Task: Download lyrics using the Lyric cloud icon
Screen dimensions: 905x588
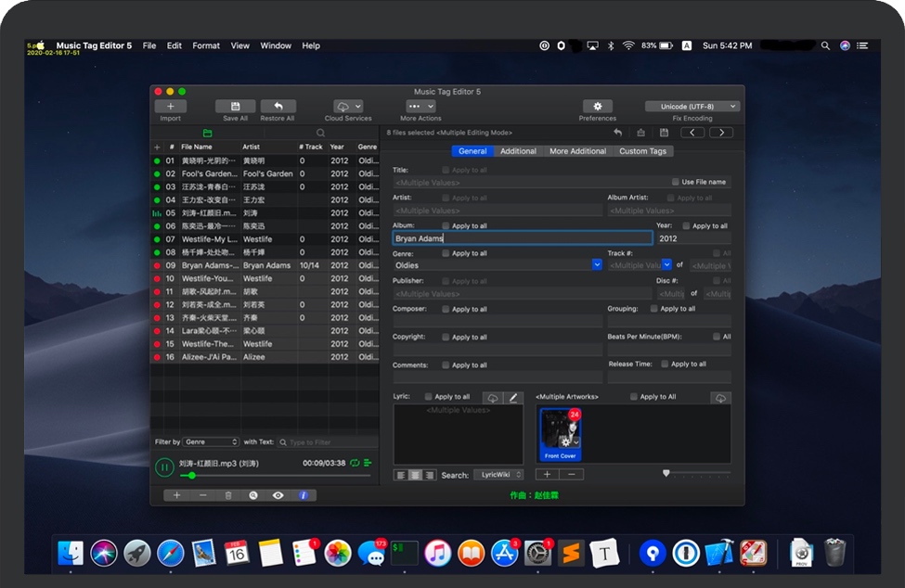Action: [493, 398]
